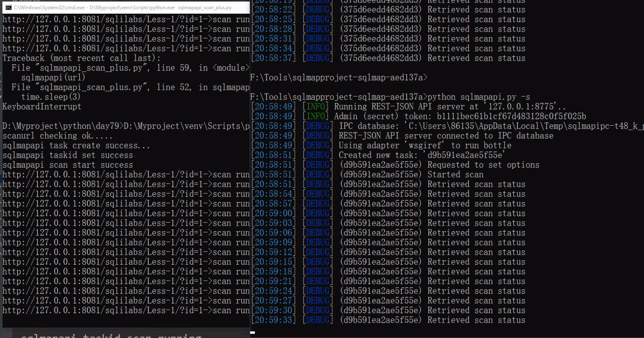
Task: Click the 'sqlmapapi(url)' traceback code line
Action: [x=53, y=78]
